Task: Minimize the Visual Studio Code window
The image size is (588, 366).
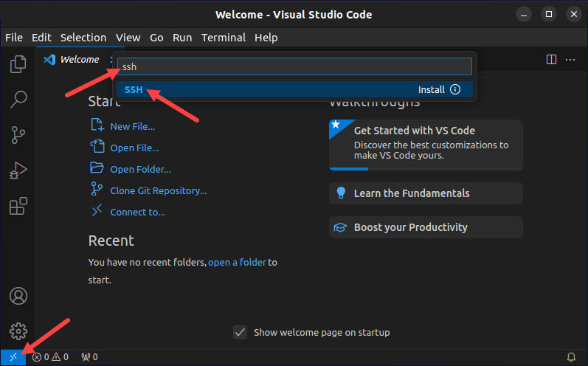Action: pos(524,15)
